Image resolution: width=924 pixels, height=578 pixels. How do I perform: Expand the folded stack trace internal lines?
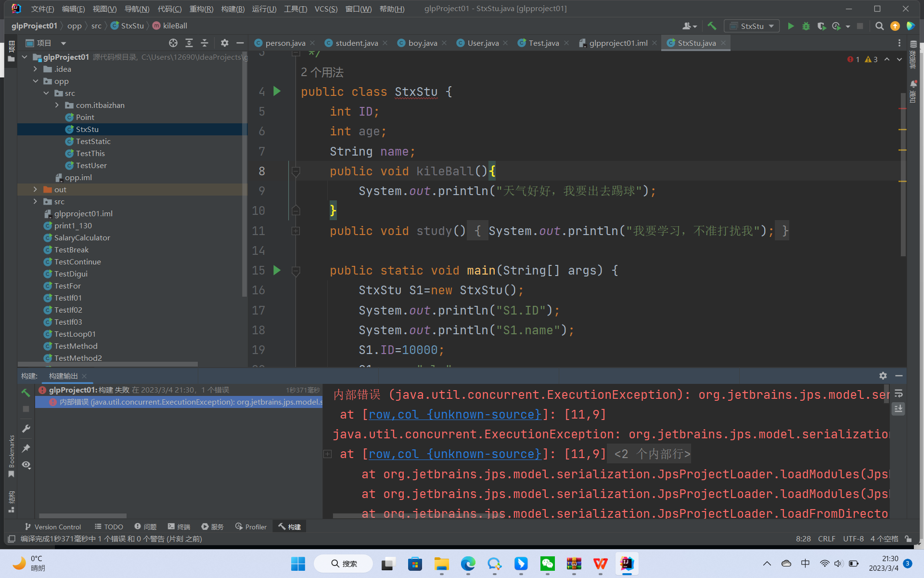pos(327,454)
